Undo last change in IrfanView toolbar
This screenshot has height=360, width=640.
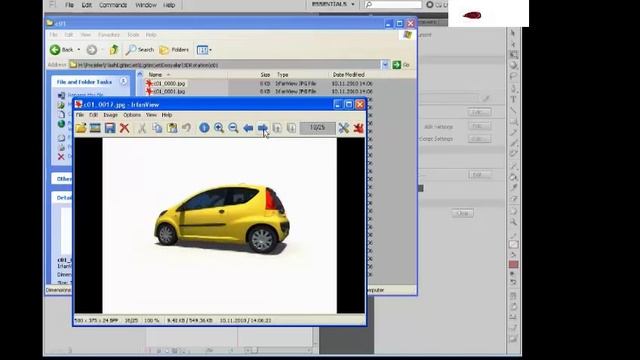[187, 128]
